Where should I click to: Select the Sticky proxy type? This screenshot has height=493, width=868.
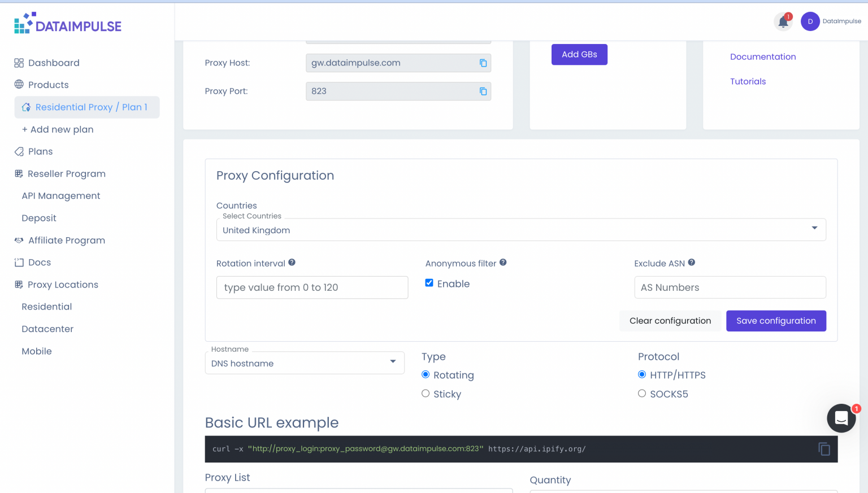426,393
